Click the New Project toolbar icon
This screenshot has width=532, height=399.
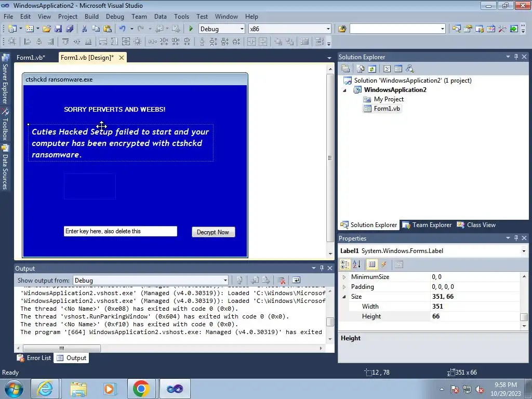pos(12,29)
